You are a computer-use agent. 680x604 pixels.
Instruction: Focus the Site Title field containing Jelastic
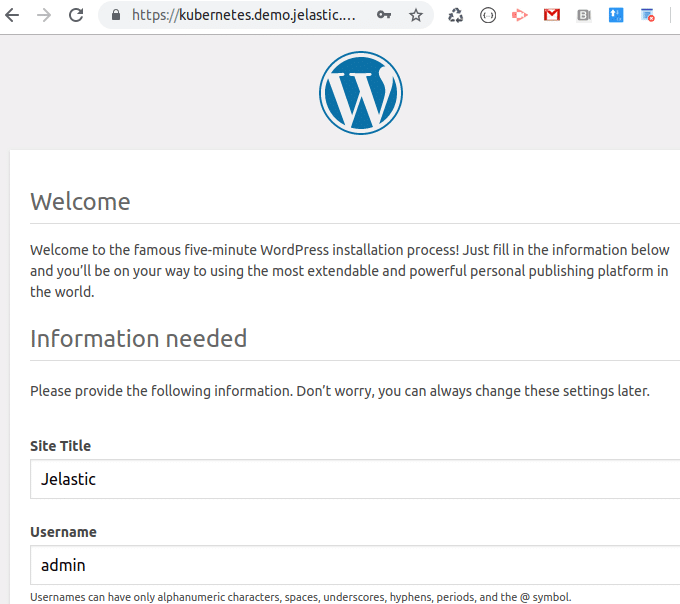[x=355, y=479]
